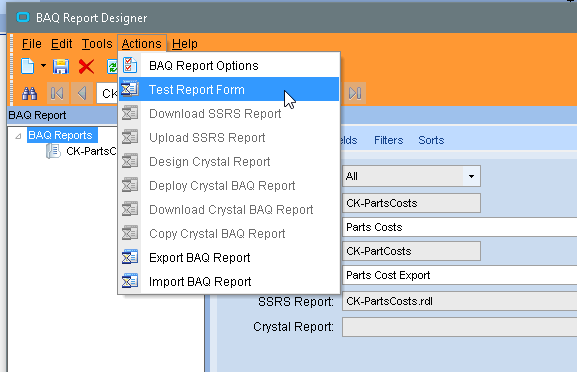Click the CK-PartCosts BAQ field
The image size is (577, 372).
click(411, 251)
